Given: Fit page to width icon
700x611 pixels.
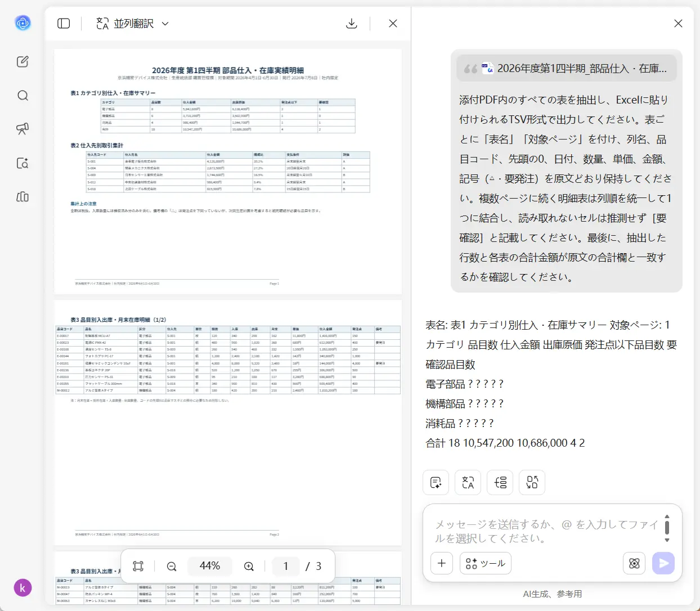Looking at the screenshot, I should (x=138, y=567).
